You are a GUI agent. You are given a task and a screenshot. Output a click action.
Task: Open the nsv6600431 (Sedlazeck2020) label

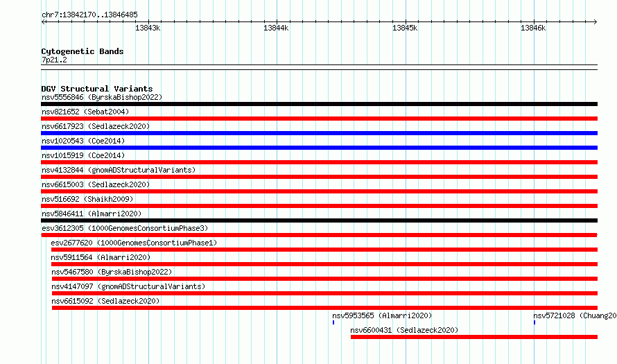click(x=404, y=330)
